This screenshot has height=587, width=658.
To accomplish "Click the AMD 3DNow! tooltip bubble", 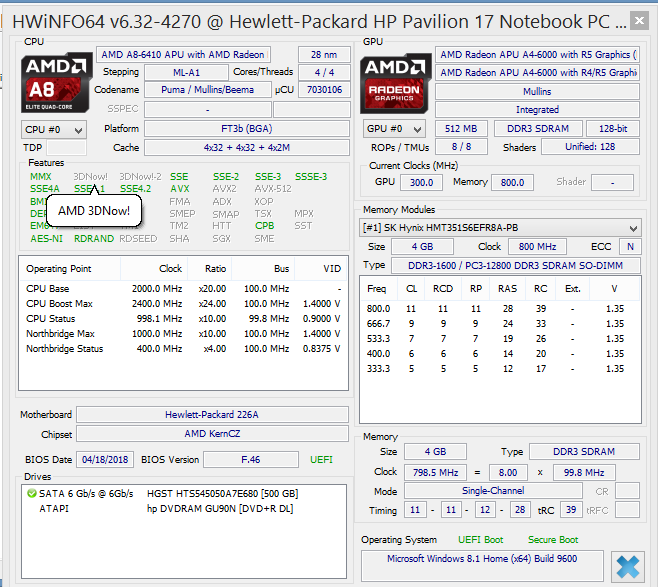I will coord(94,211).
